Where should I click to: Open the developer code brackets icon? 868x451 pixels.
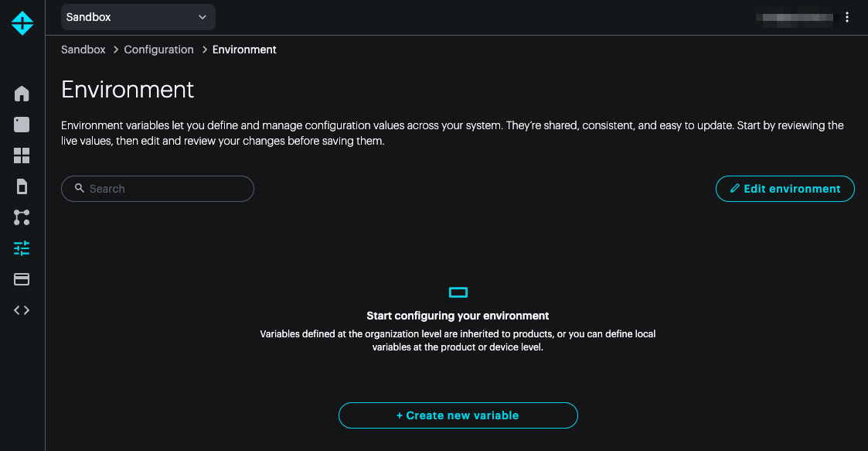[x=22, y=310]
